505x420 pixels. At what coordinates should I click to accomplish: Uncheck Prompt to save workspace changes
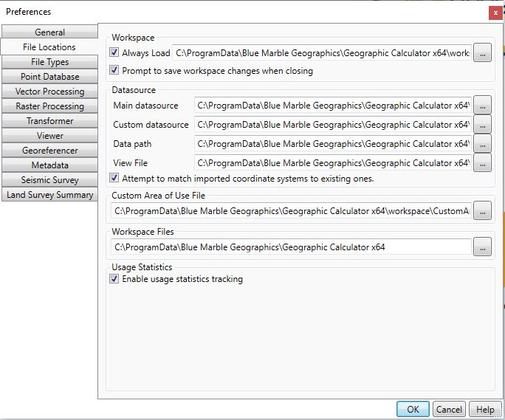tap(114, 71)
